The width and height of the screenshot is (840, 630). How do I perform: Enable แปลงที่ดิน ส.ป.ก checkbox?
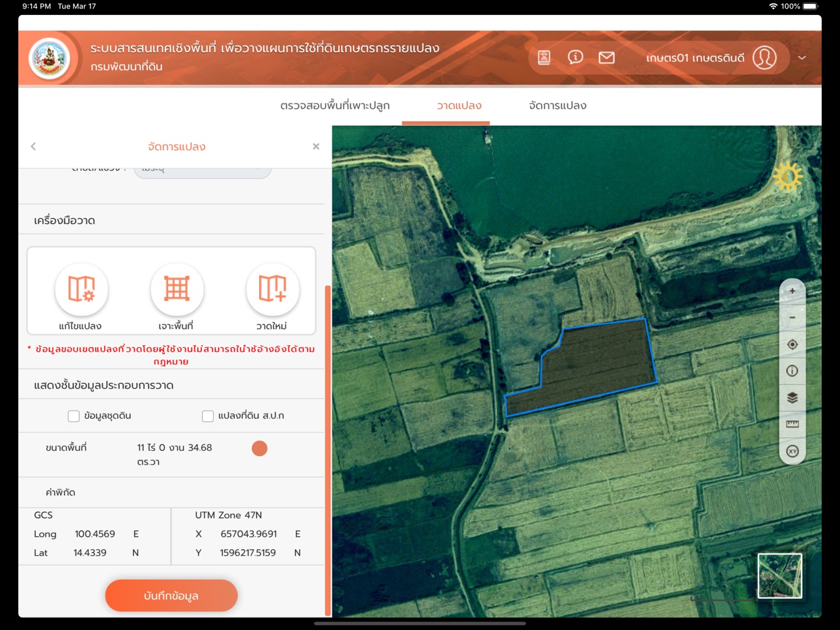tap(208, 416)
